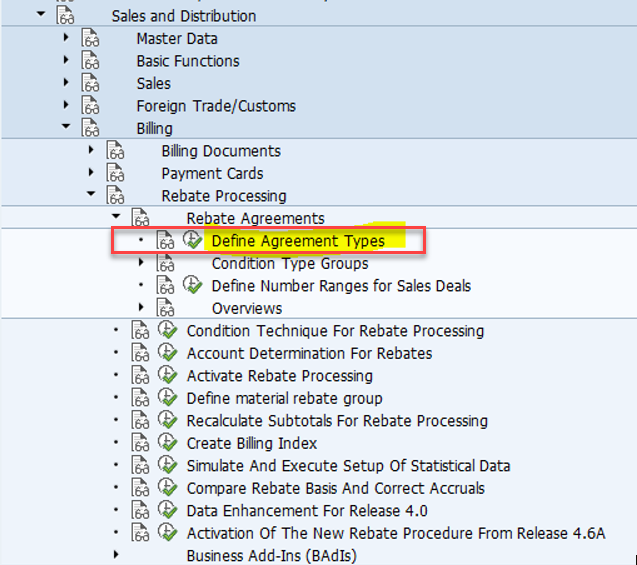Expand the Payment Cards node

[91, 172]
